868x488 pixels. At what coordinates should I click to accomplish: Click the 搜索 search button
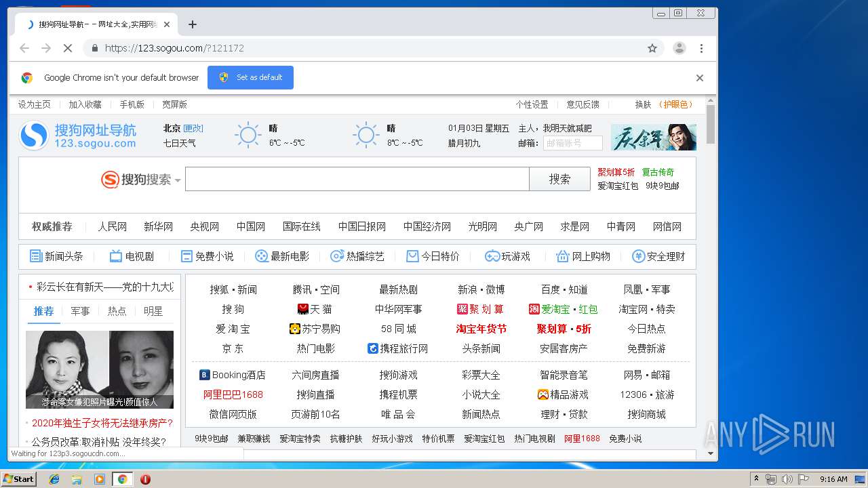pyautogui.click(x=559, y=179)
